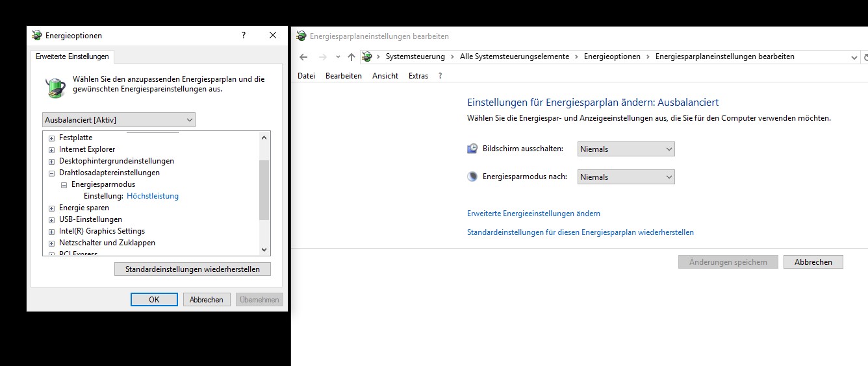Screen dimensions: 868x366
Task: Click OK in Energieoptionen dialog
Action: [154, 299]
